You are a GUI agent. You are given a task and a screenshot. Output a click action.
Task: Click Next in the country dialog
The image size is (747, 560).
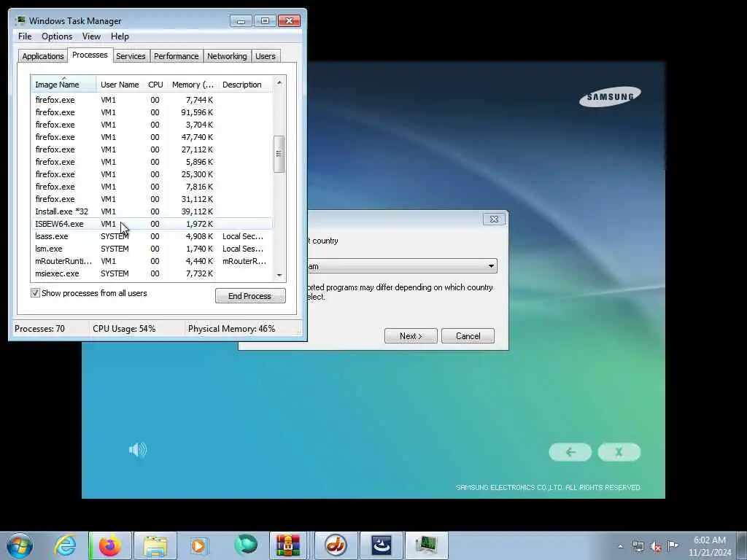(x=411, y=335)
